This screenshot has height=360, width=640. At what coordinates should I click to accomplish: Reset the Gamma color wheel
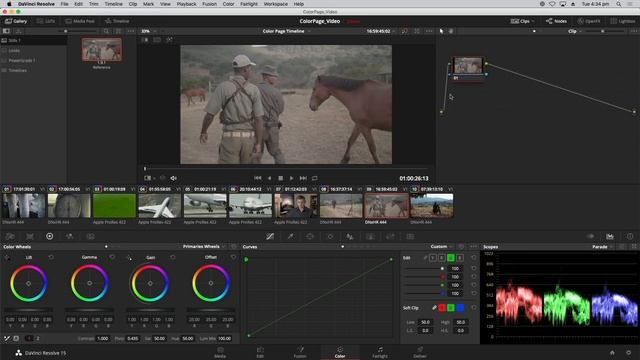(x=112, y=257)
